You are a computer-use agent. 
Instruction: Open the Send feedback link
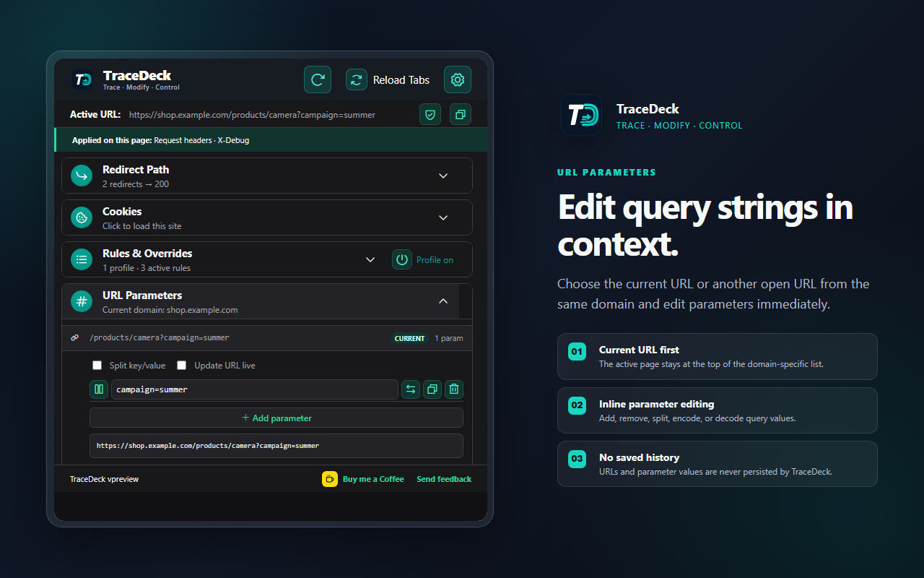pyautogui.click(x=444, y=479)
